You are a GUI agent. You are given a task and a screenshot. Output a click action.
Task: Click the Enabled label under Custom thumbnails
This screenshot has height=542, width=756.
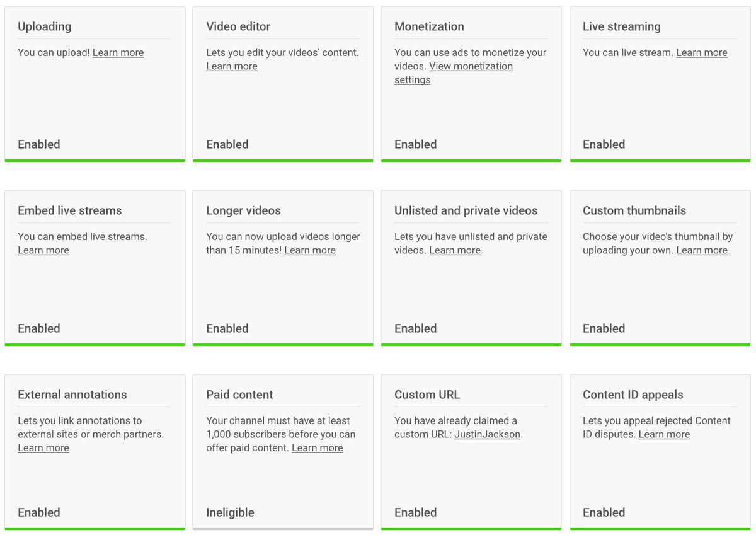[x=604, y=328]
